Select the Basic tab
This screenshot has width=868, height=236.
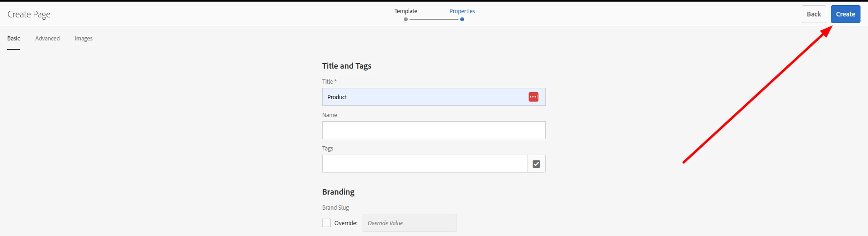14,39
